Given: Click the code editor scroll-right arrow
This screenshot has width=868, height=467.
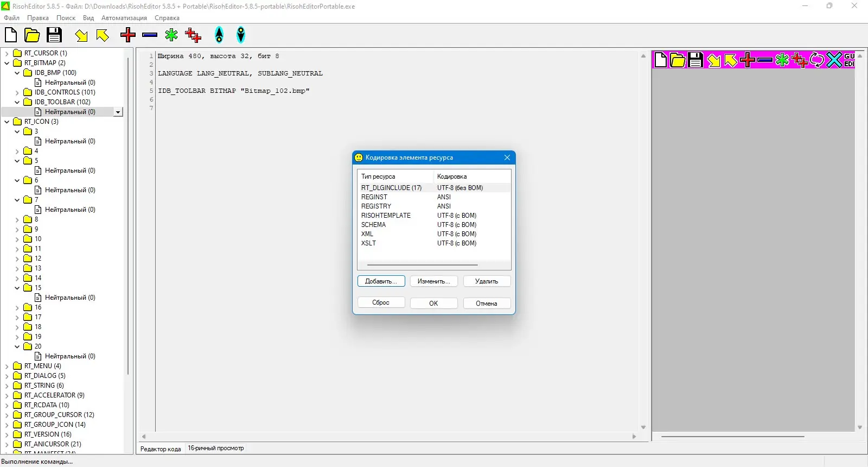Looking at the screenshot, I should pyautogui.click(x=634, y=437).
